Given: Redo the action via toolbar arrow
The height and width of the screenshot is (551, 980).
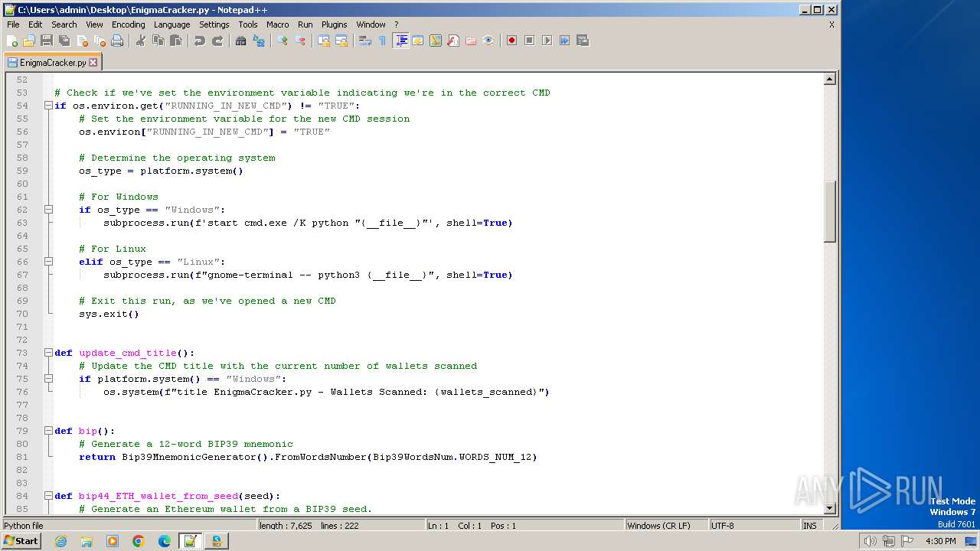Looking at the screenshot, I should (x=217, y=41).
